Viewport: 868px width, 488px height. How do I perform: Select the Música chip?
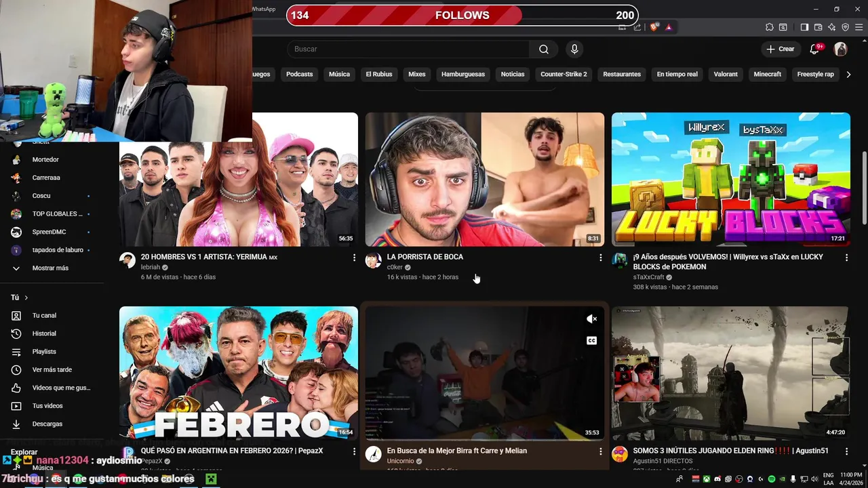339,74
